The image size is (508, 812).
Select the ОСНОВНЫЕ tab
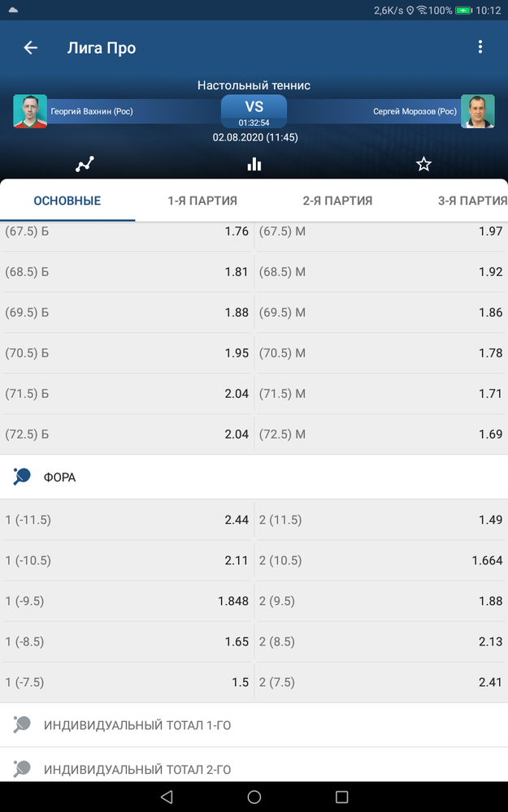pos(67,201)
